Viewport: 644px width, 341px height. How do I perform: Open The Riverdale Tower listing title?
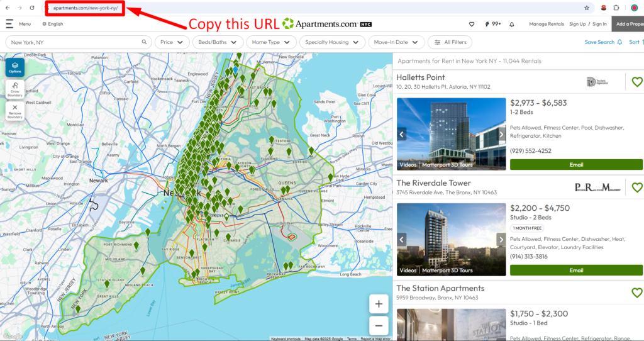tap(433, 183)
